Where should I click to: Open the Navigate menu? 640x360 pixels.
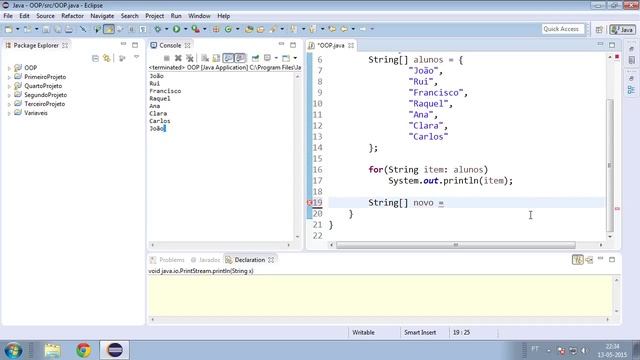102,16
